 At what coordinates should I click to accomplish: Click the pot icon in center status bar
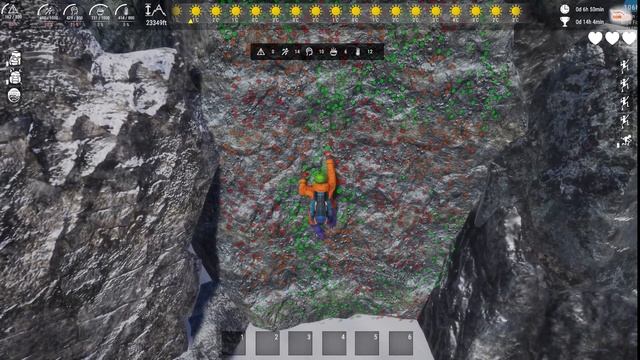coord(333,51)
